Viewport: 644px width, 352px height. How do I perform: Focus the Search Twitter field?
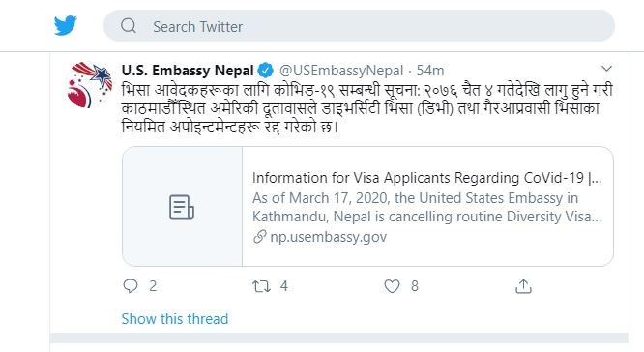[x=359, y=26]
